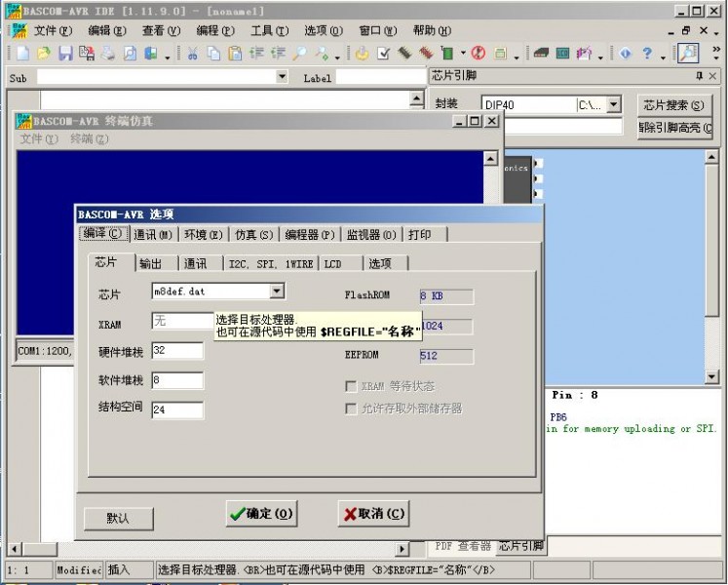Open the 编程(P) menu
The width and height of the screenshot is (728, 585).
tap(215, 30)
